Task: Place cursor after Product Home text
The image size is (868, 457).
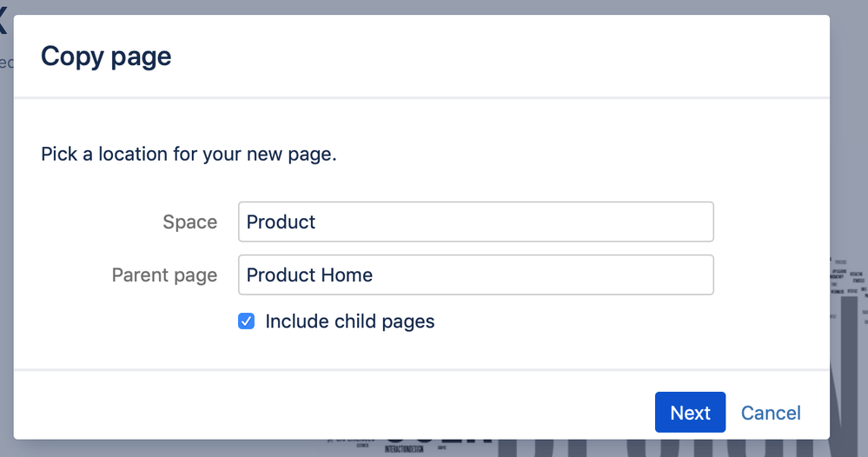Action: (x=374, y=275)
